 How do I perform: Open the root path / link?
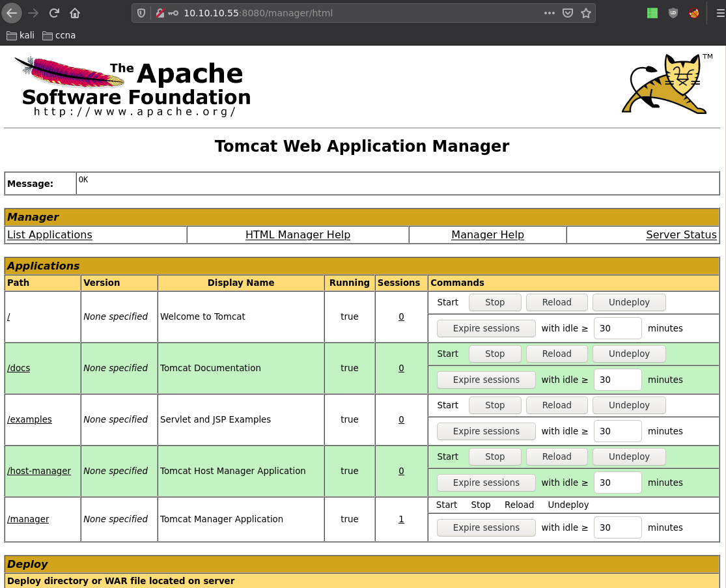tap(9, 316)
